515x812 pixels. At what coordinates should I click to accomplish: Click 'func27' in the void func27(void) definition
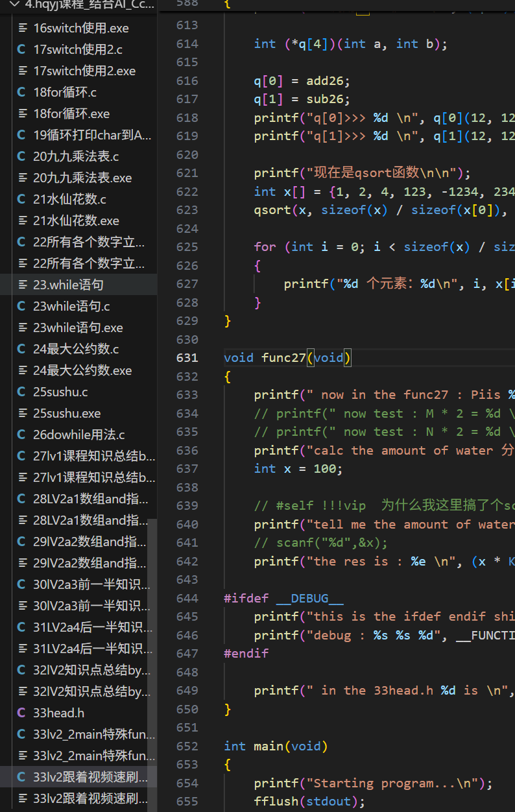(283, 357)
